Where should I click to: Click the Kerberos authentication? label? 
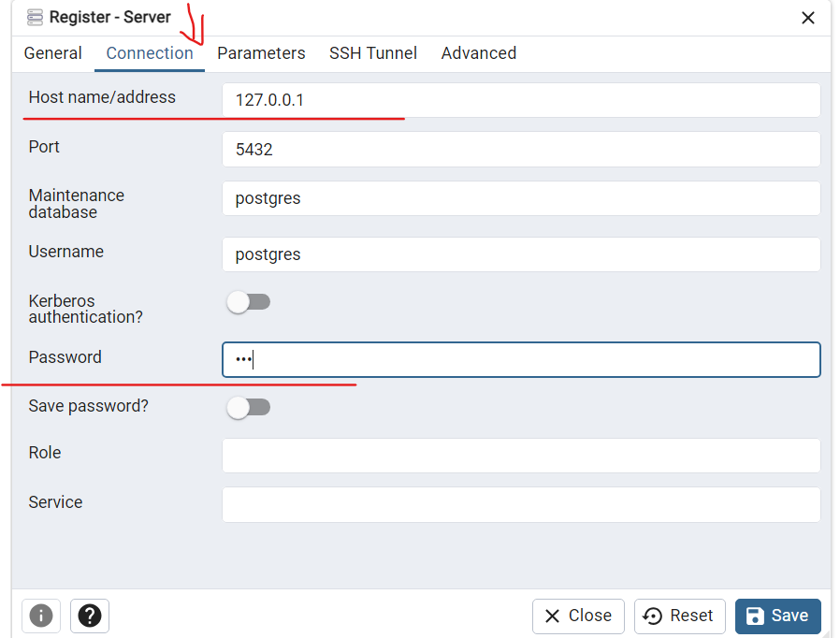86,309
